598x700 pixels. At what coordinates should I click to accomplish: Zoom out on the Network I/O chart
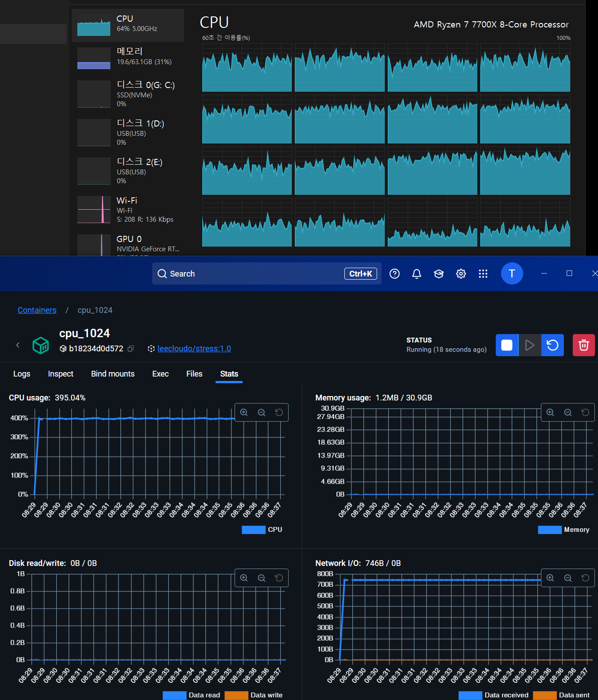[x=568, y=578]
